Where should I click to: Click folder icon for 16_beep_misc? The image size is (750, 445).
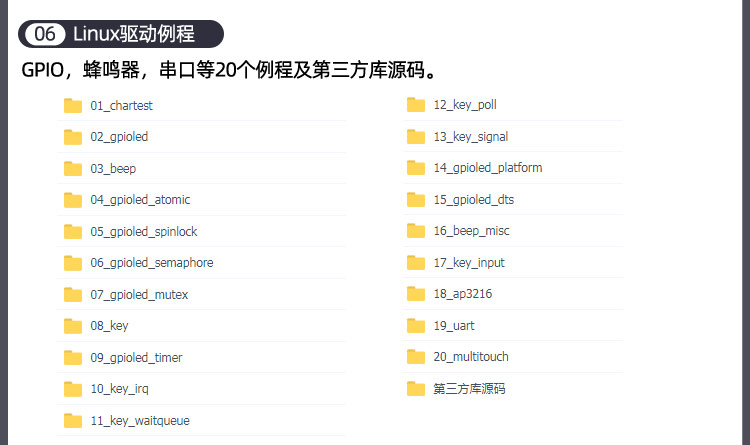(x=416, y=231)
